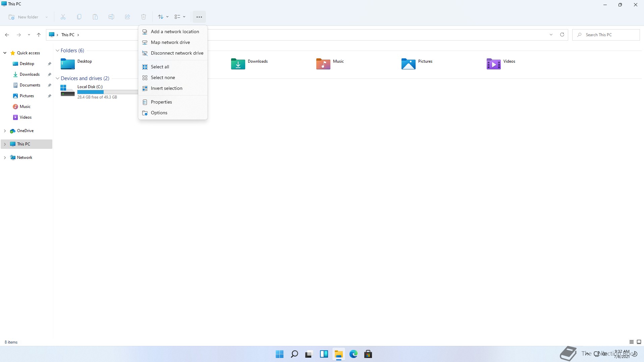Expand the Network tree node

5,158
